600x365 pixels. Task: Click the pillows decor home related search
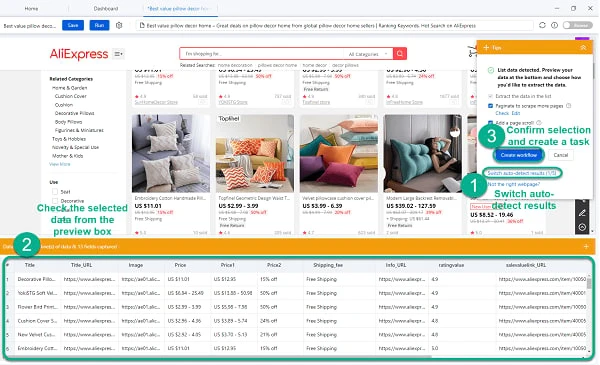(277, 65)
